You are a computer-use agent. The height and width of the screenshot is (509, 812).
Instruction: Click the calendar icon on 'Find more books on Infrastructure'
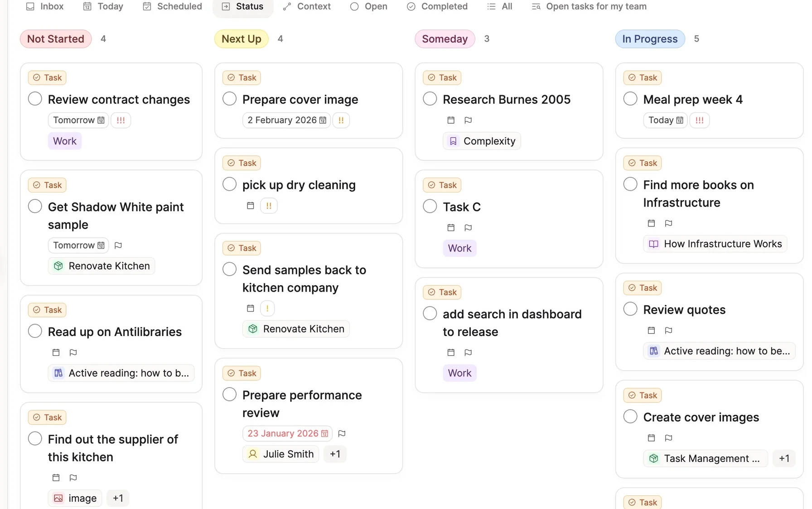point(651,223)
